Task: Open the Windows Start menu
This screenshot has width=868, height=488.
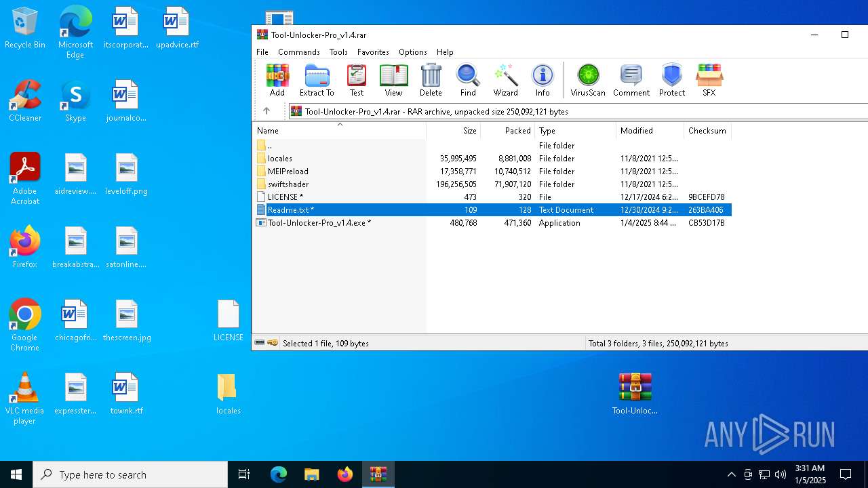Action: pos(16,474)
